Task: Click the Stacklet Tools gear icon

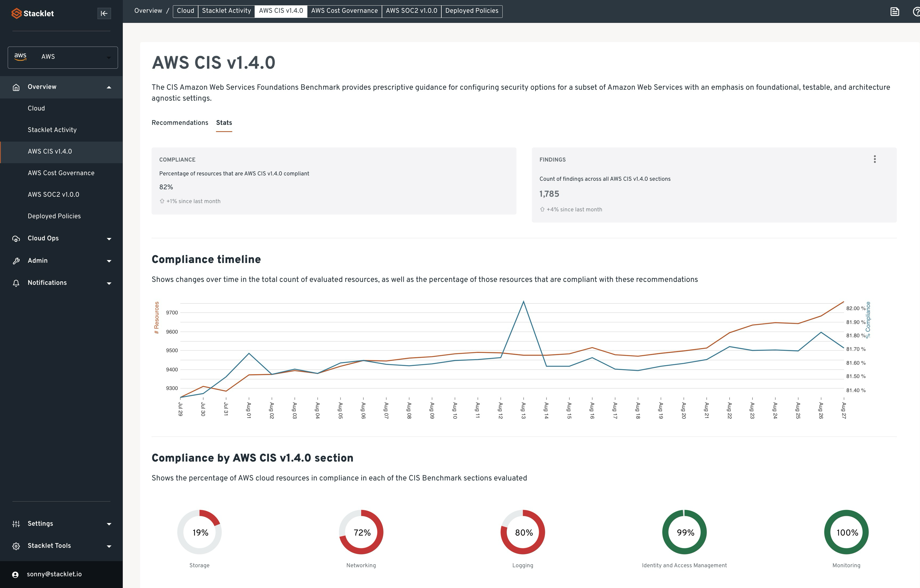Action: click(x=16, y=546)
